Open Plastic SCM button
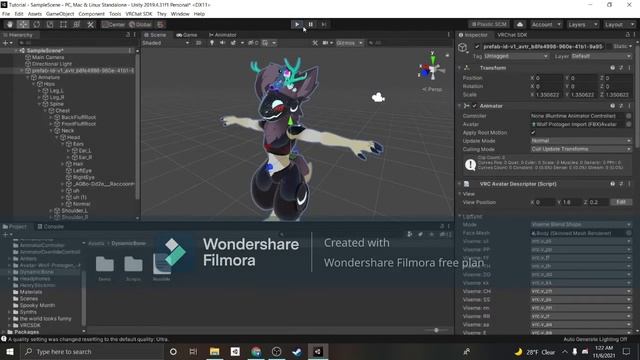This screenshot has width=640, height=360. pos(489,24)
